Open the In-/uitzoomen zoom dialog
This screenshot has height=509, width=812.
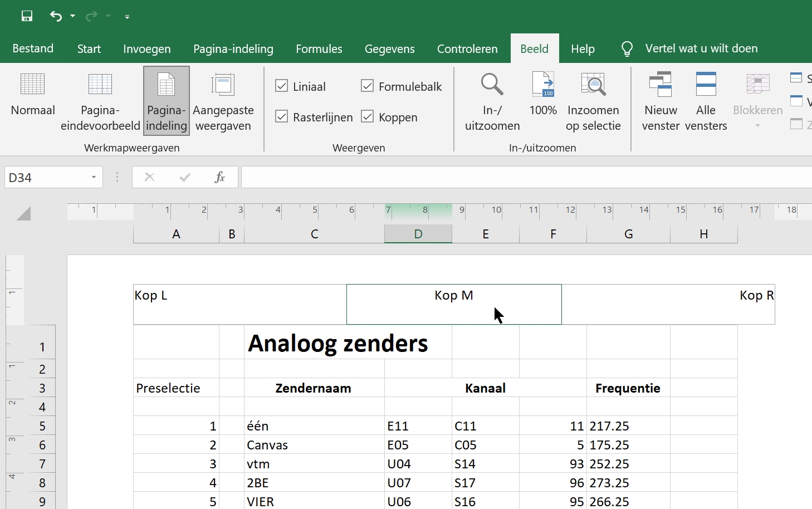click(492, 100)
